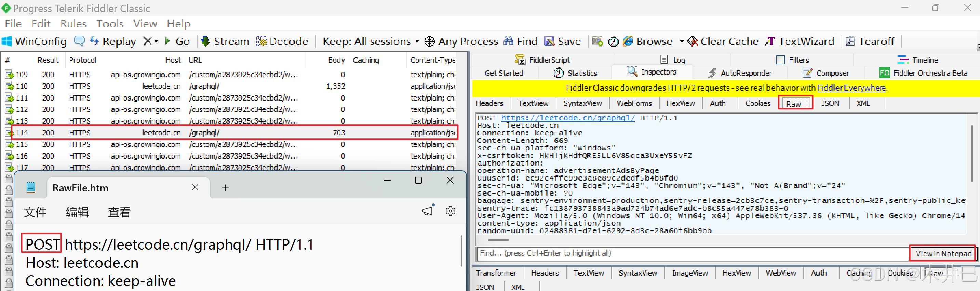Open the Filters tab
This screenshot has height=291, width=980.
point(792,60)
